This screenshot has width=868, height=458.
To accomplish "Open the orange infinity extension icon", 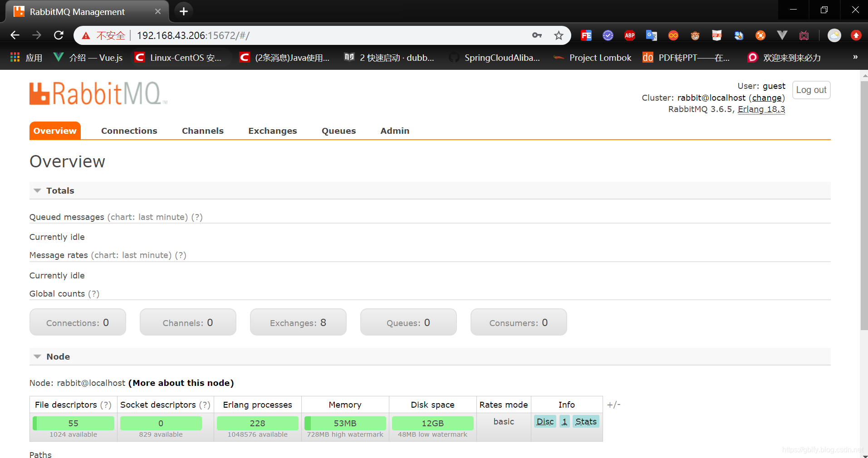I will (x=673, y=35).
